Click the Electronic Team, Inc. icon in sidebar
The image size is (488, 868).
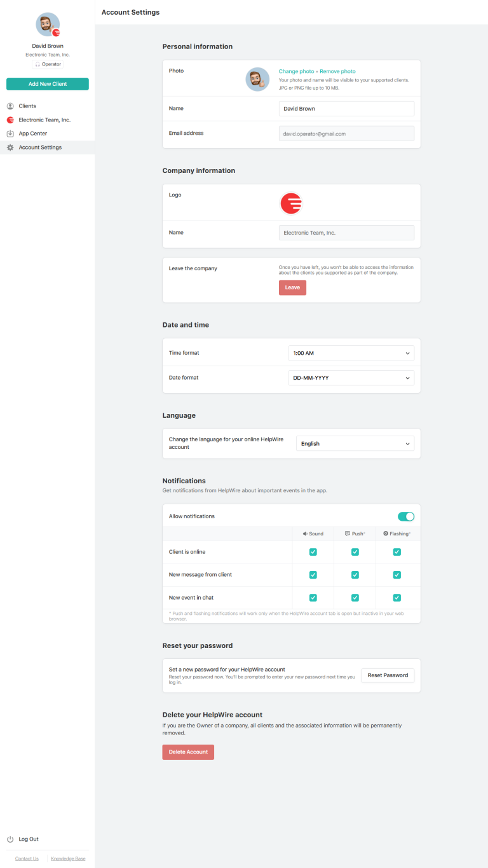point(10,120)
